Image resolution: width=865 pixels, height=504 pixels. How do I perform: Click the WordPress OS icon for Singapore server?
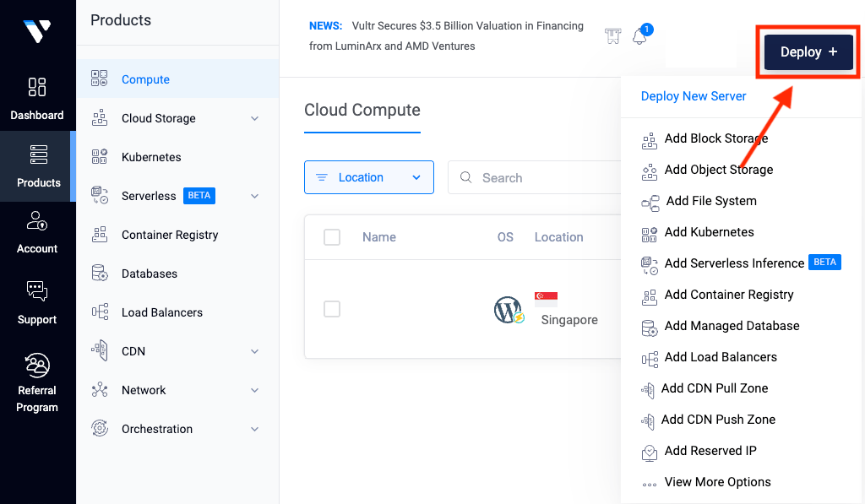[508, 310]
